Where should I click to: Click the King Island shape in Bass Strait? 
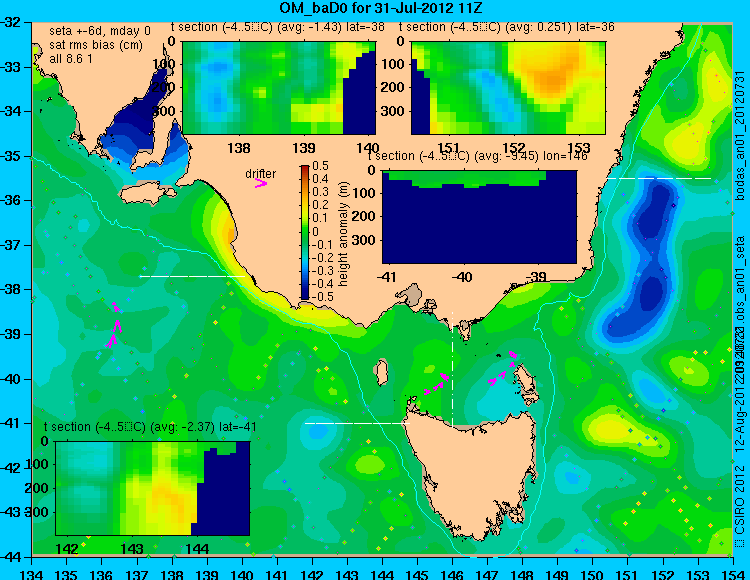click(381, 373)
